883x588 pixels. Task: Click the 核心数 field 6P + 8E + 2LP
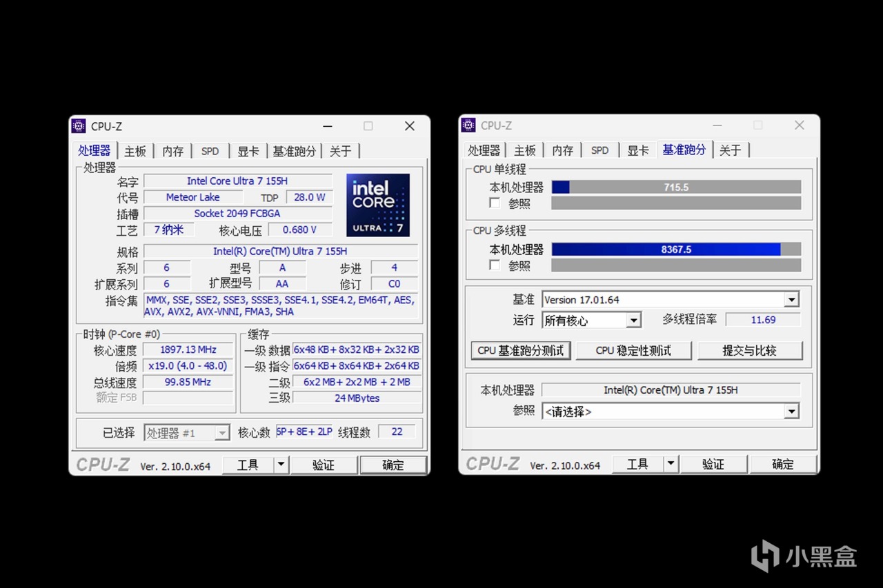[304, 432]
